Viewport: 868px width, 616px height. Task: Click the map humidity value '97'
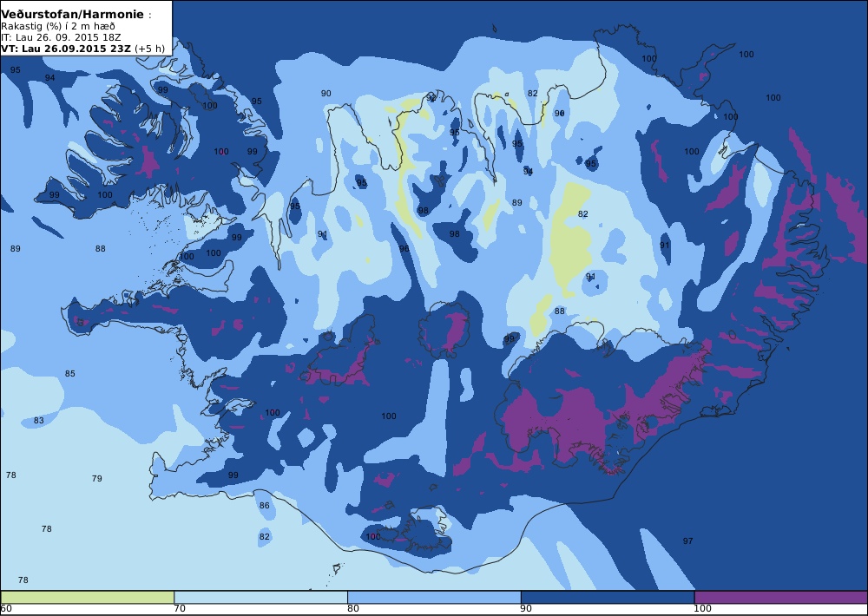pos(687,541)
